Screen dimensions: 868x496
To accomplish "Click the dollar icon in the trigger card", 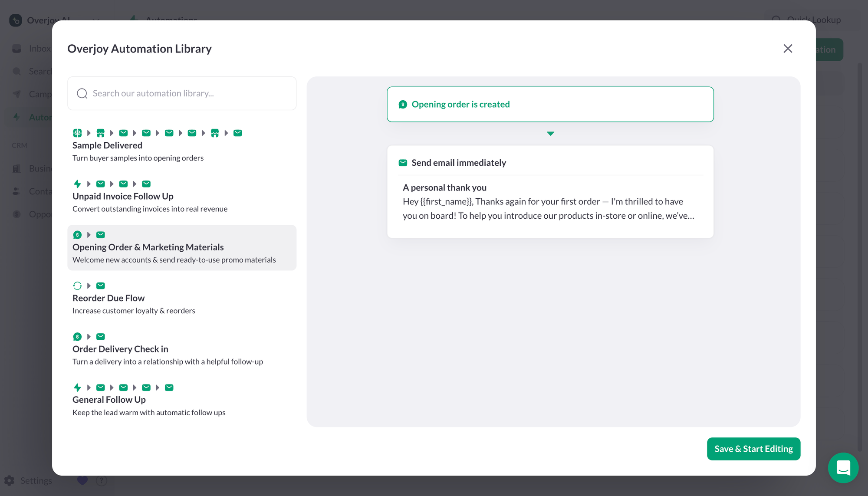I will tap(403, 104).
